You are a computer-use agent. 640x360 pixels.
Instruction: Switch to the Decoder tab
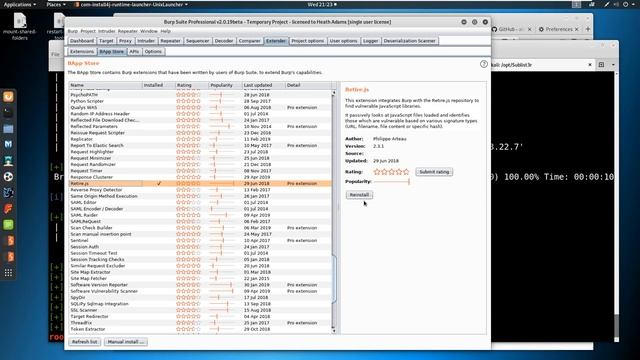(224, 41)
